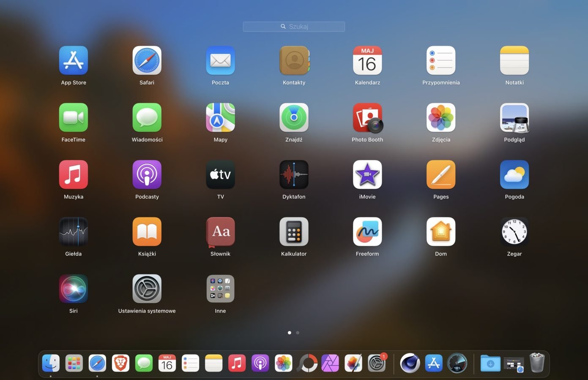Open the Downloads folder in the Dock

[x=490, y=363]
